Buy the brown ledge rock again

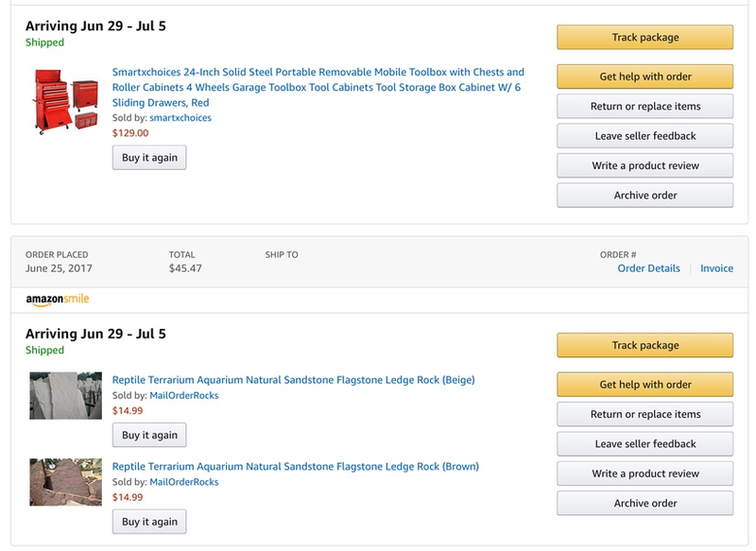tap(149, 522)
